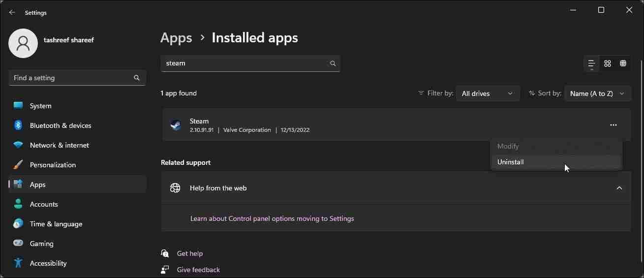Open the Control panel options moving link

272,218
